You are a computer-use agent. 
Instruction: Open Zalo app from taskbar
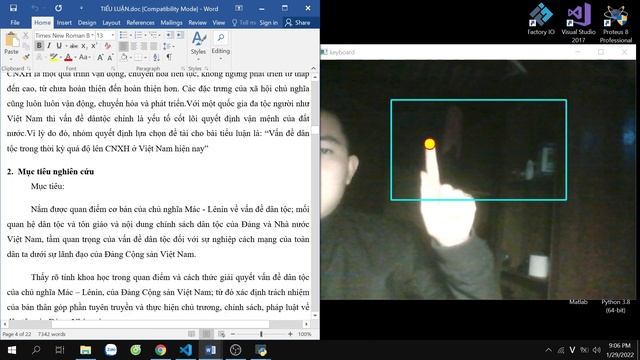tap(111, 350)
